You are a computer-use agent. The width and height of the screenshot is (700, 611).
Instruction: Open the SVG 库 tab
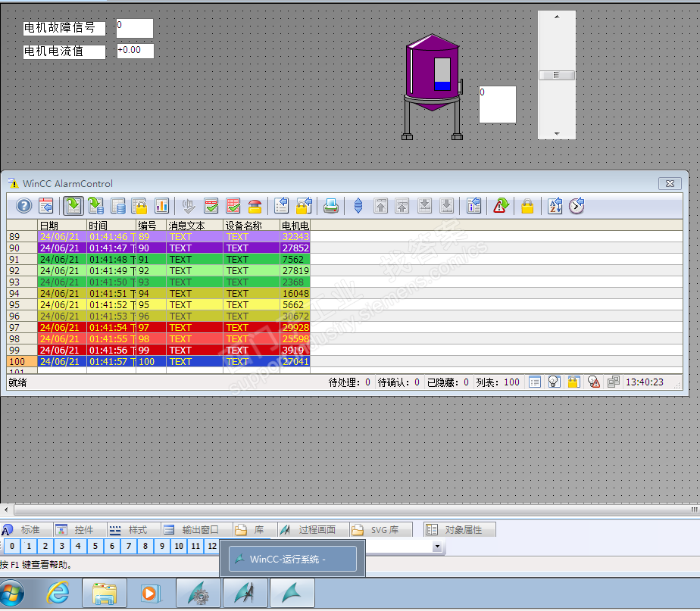(x=381, y=530)
